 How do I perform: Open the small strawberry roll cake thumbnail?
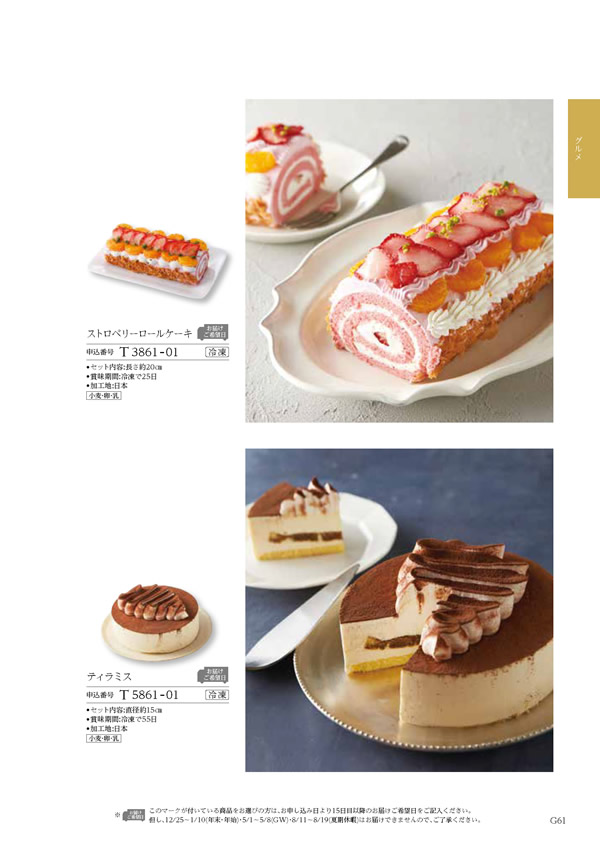(157, 260)
